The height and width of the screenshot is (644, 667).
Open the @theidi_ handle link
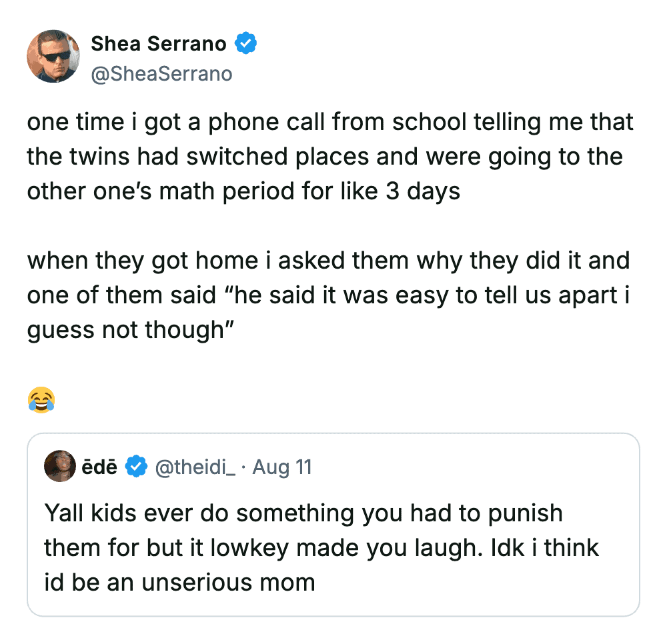point(195,467)
